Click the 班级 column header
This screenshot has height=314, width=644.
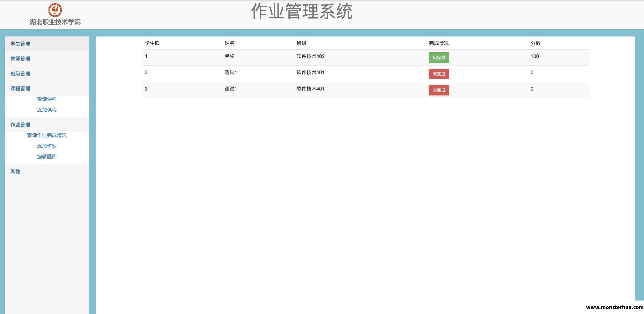pyautogui.click(x=301, y=43)
